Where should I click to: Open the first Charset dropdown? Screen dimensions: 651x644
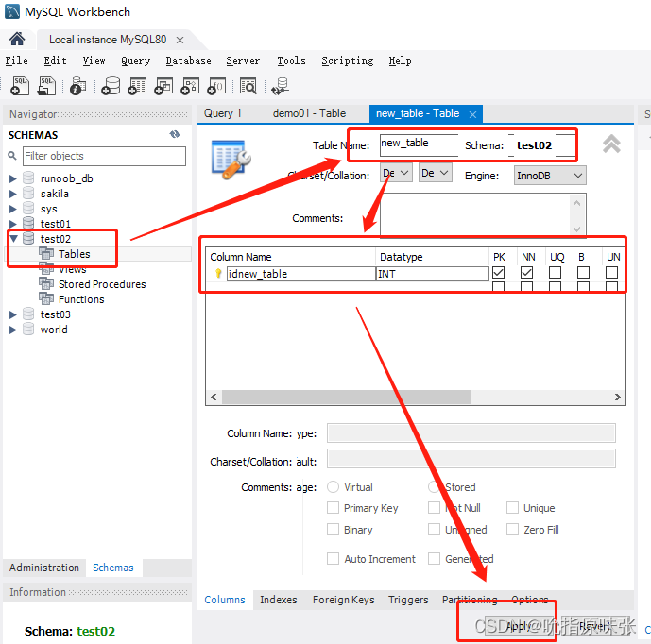396,173
